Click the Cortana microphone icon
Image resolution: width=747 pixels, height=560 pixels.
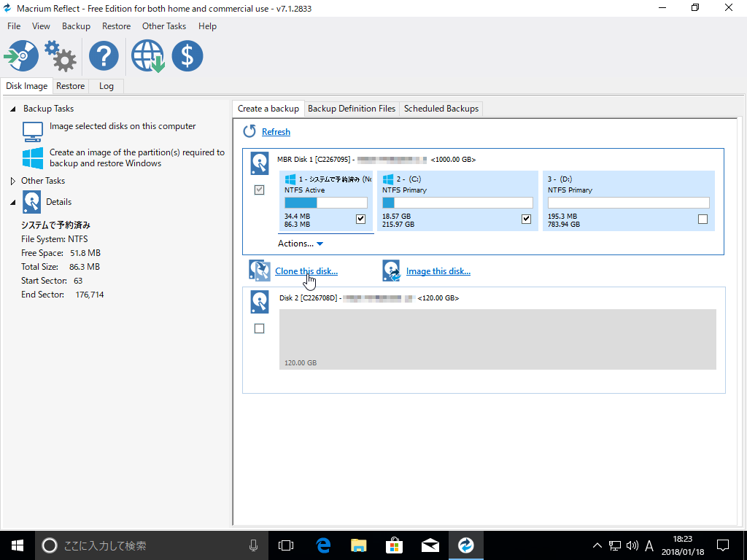(x=253, y=545)
